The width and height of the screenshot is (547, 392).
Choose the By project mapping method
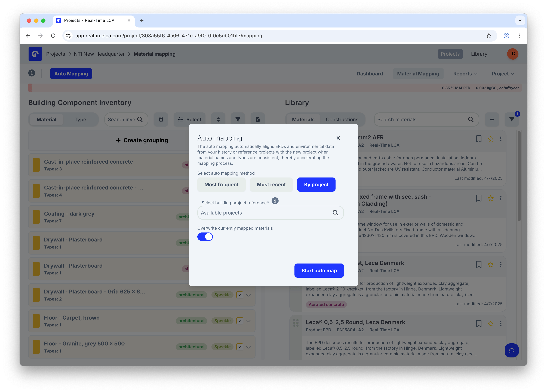pyautogui.click(x=316, y=185)
